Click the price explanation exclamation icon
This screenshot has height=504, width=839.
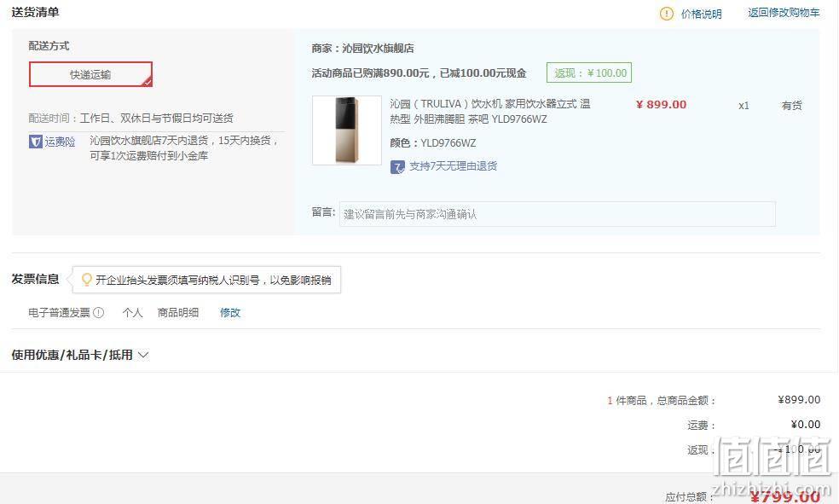(x=666, y=14)
